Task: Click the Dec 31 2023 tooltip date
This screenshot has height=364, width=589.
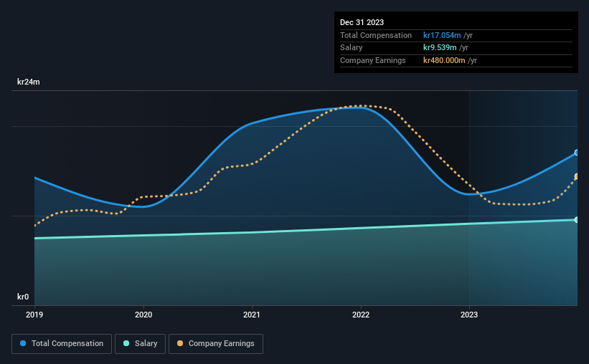Action: point(362,22)
